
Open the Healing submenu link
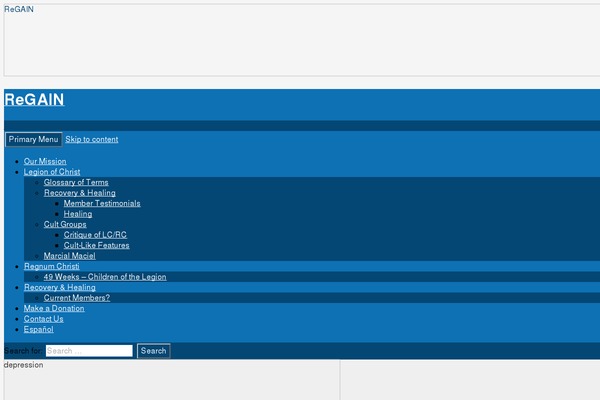(78, 214)
